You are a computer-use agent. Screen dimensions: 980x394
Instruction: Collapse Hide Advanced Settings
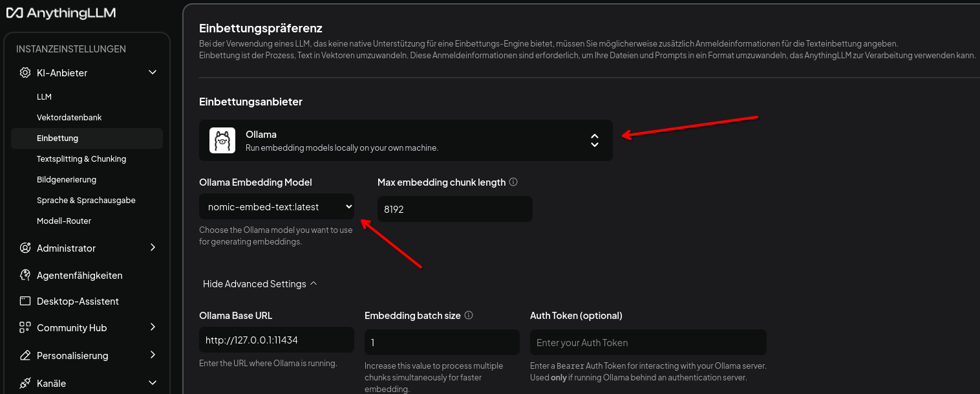pos(260,284)
